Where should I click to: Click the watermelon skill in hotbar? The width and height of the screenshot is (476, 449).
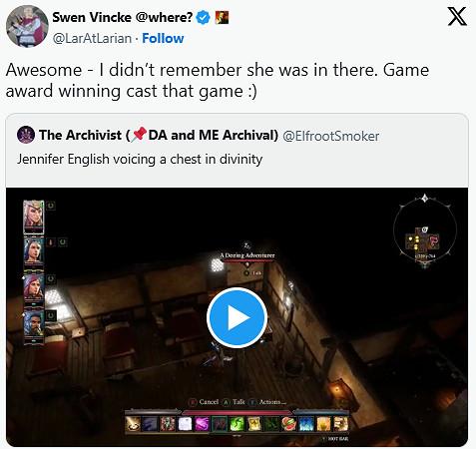coord(288,424)
